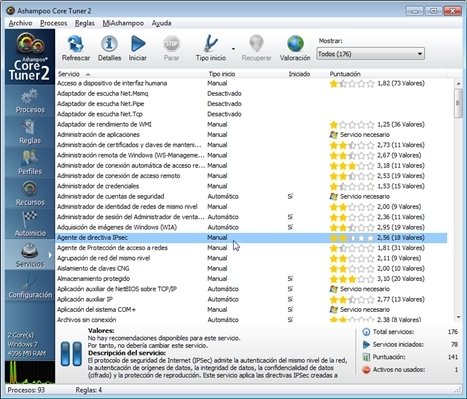Click the Ashampoo Core Tuner 2 logo
467x399 pixels.
30,57
